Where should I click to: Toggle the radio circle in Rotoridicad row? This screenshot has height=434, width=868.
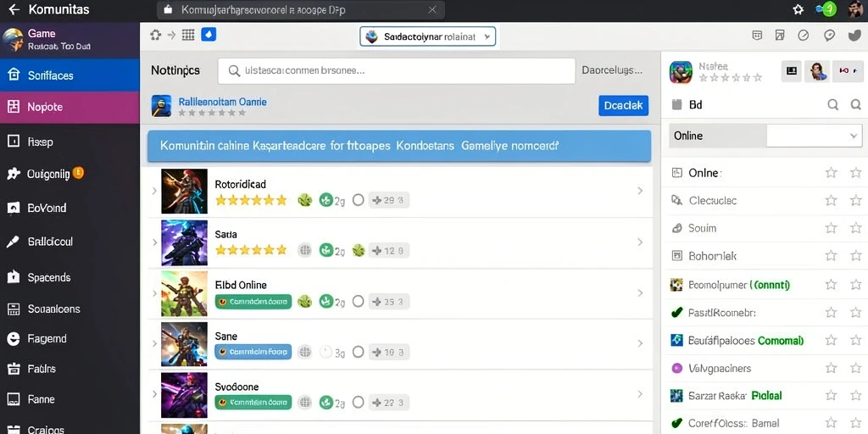click(359, 200)
